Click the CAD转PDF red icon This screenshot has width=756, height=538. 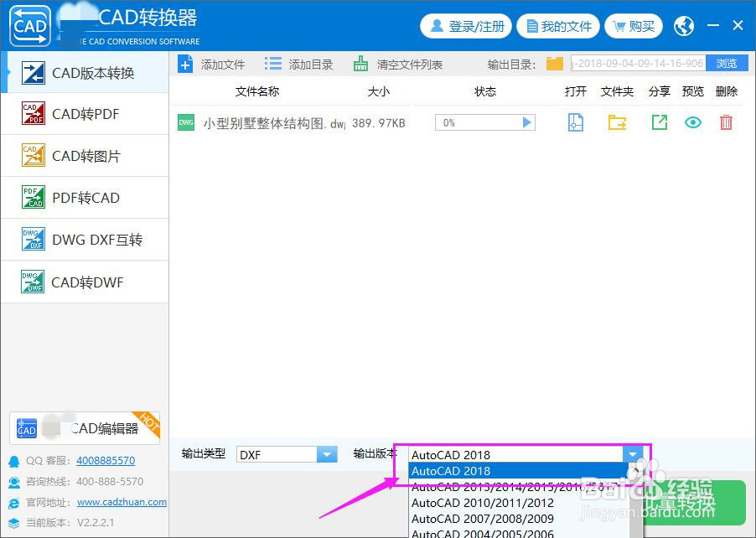click(x=34, y=113)
